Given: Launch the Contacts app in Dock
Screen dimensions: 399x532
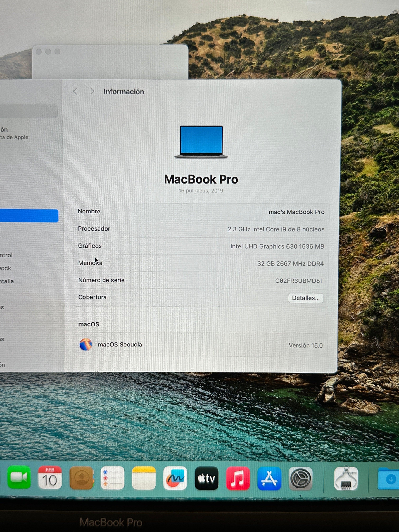Looking at the screenshot, I should point(82,478).
